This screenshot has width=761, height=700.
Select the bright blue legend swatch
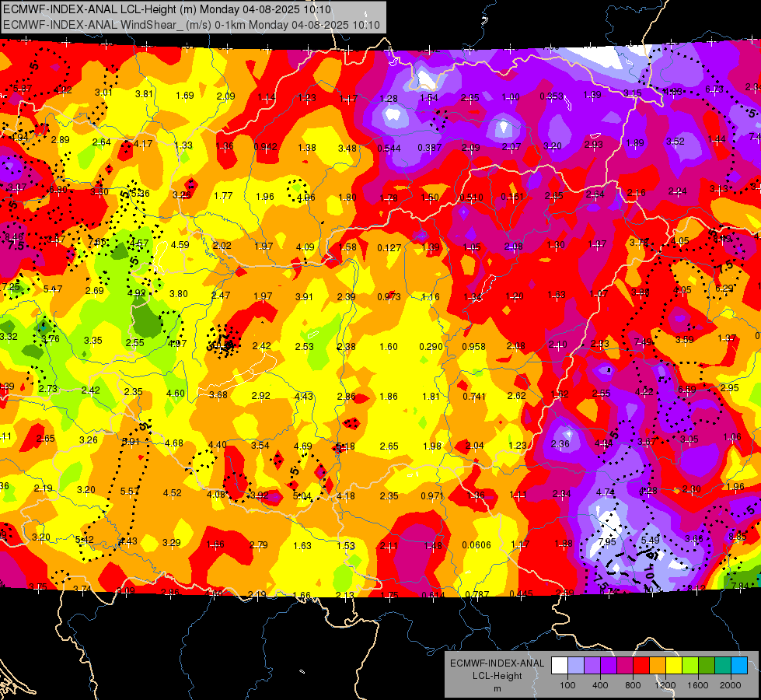(x=739, y=666)
